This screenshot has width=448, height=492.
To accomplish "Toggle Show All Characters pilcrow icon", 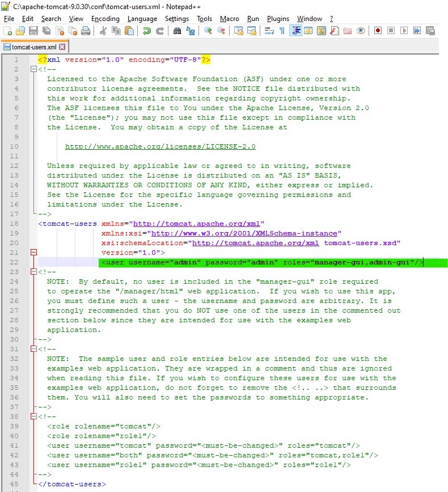I will [x=282, y=31].
